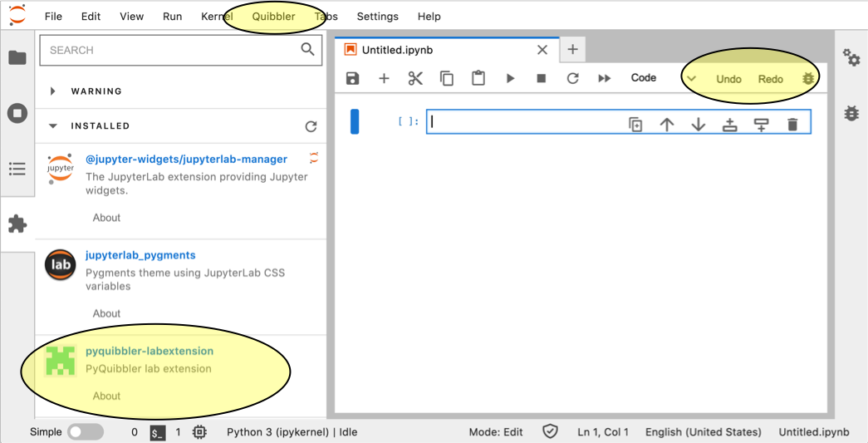Screen dimensions: 868x443
Task: Save the notebook with the floppy disk icon
Action: tap(353, 78)
